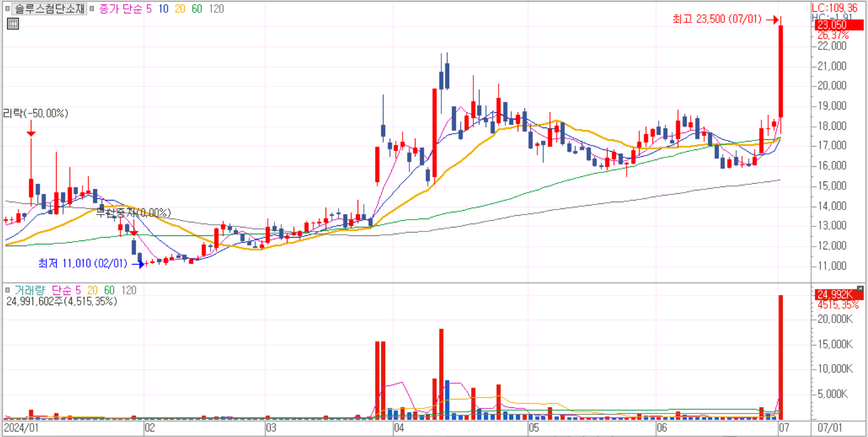Select the price chart's gray 120 MA label
The image size is (868, 437).
[216, 10]
